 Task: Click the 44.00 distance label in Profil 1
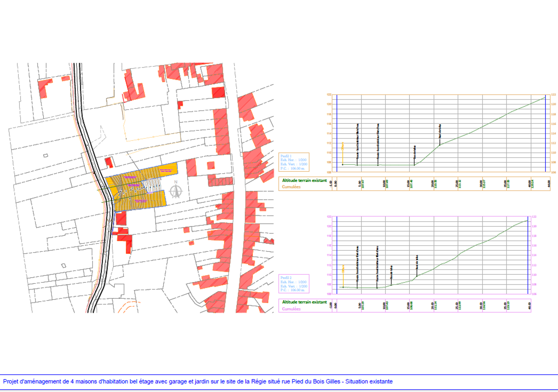coord(549,184)
